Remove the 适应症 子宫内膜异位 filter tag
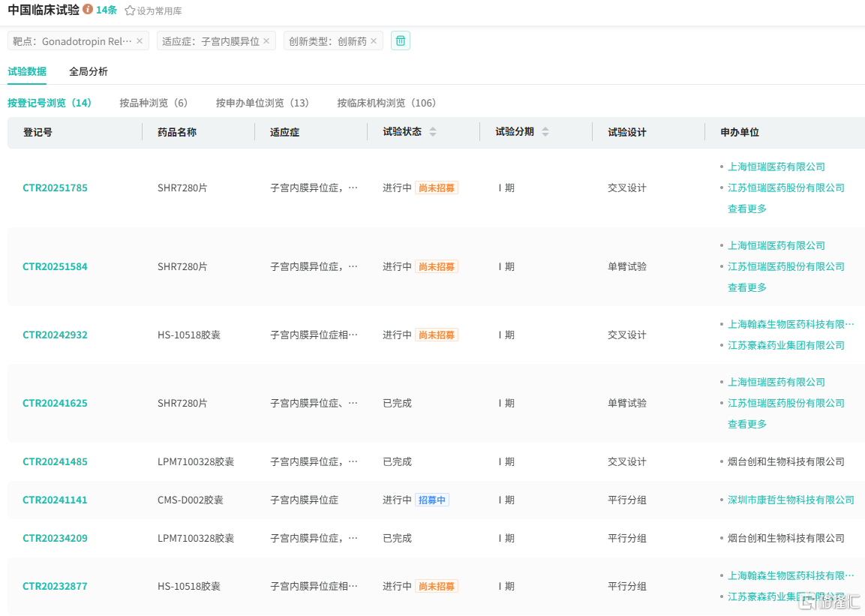The height and width of the screenshot is (616, 865). coord(266,41)
